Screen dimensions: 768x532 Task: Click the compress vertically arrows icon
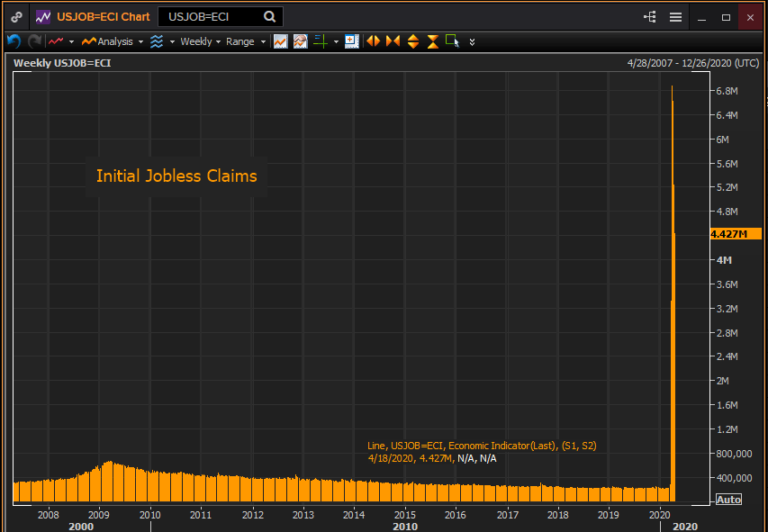click(432, 41)
